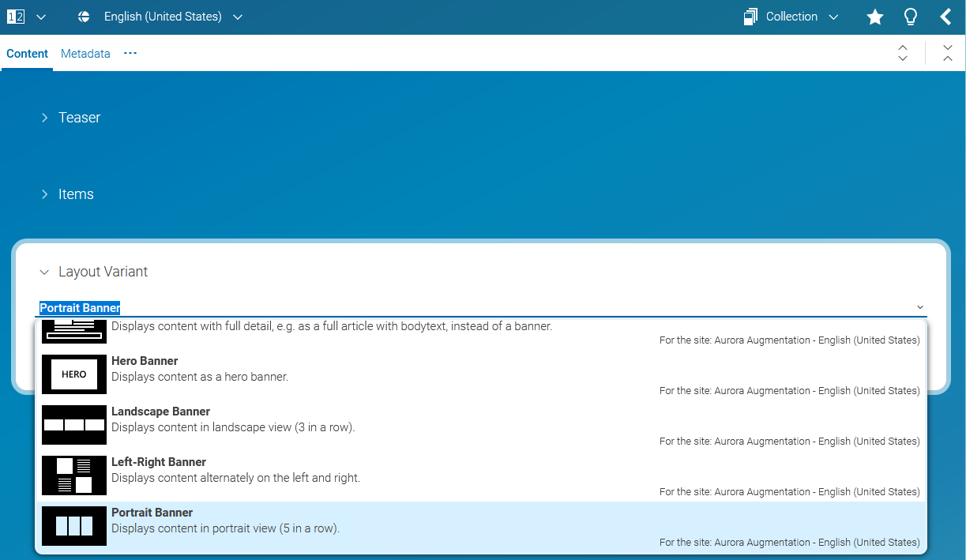966x560 pixels.
Task: Click the version number icon in top bar
Action: (16, 17)
